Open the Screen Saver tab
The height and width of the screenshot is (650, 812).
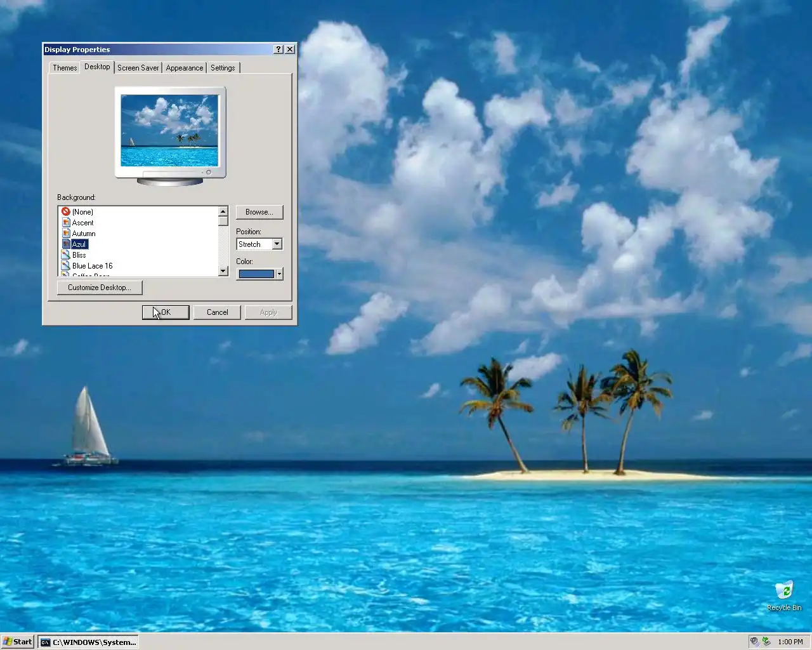(x=138, y=68)
